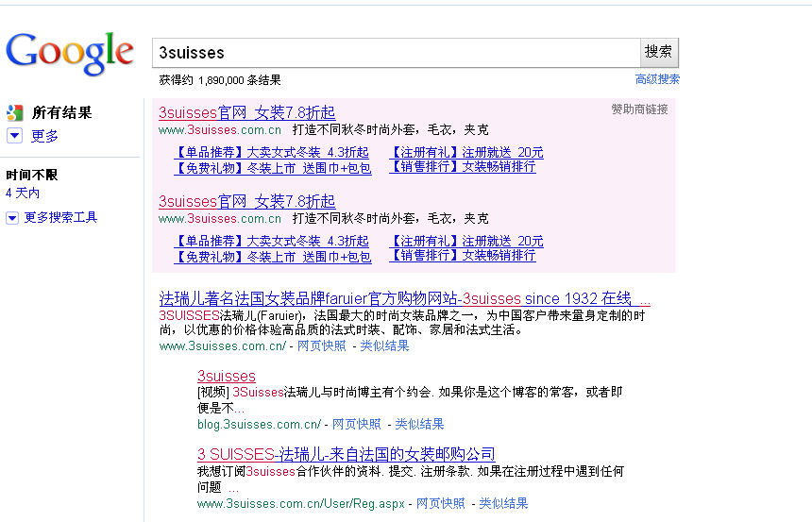Click the 所有结果 colorful icon
Viewport: 812px width, 522px height.
click(14, 112)
